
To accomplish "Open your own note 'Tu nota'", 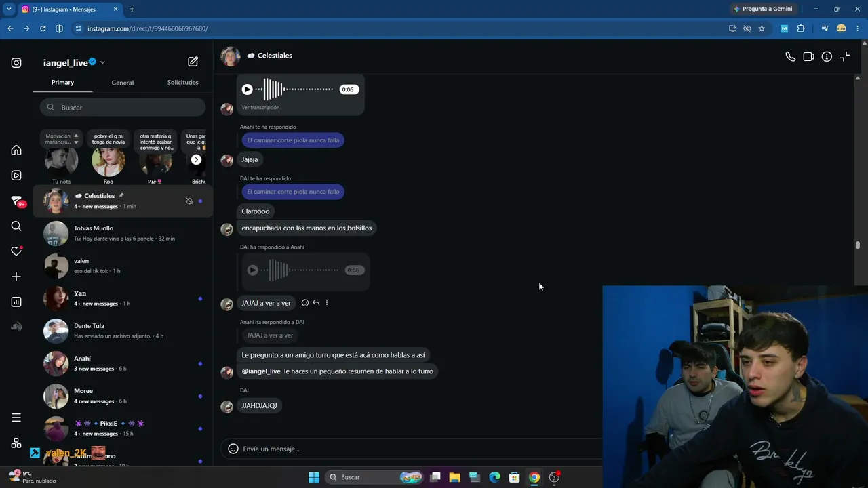I will click(61, 161).
